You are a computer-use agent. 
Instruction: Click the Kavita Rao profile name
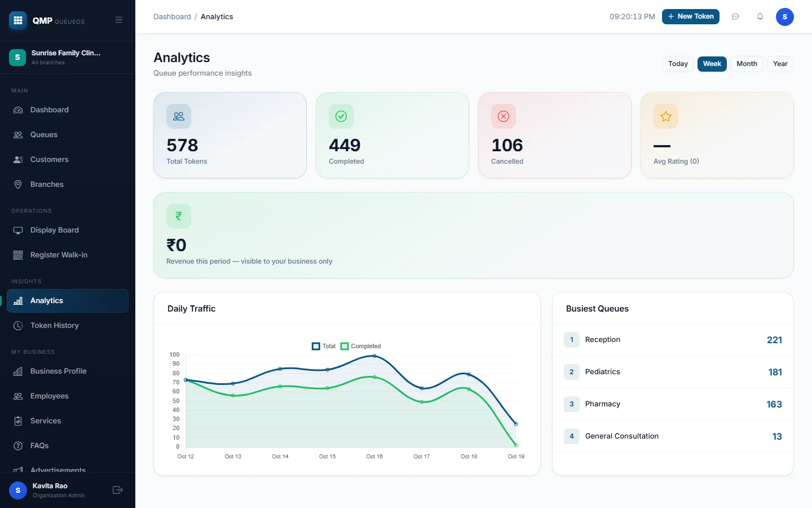pos(50,486)
